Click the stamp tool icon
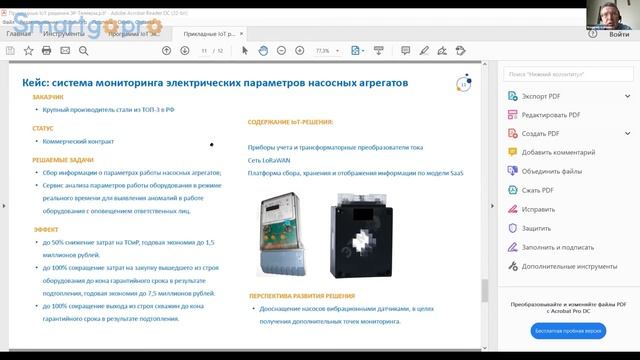640x360 pixels. coord(460,51)
